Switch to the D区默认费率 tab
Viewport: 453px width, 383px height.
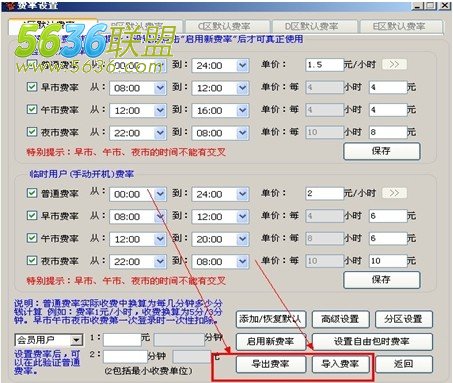(x=315, y=26)
